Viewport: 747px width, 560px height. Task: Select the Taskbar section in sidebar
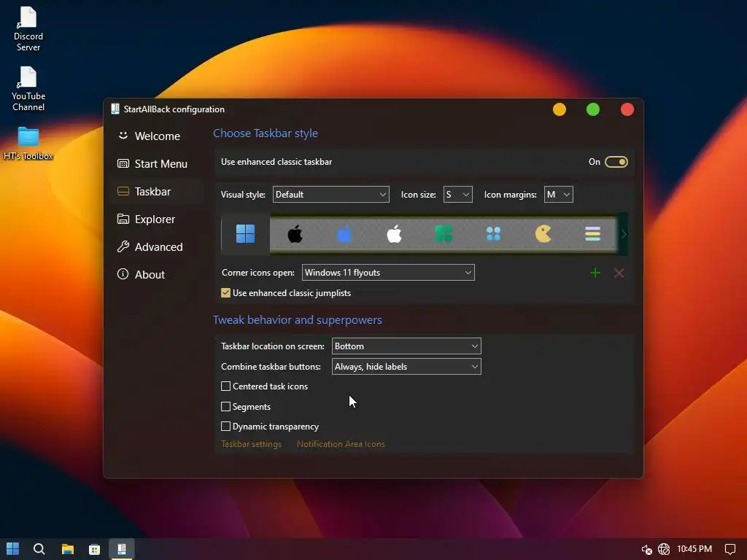coord(158,192)
